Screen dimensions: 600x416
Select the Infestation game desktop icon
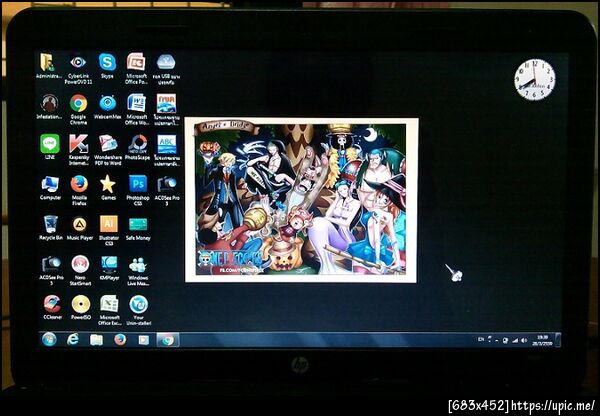(49, 106)
